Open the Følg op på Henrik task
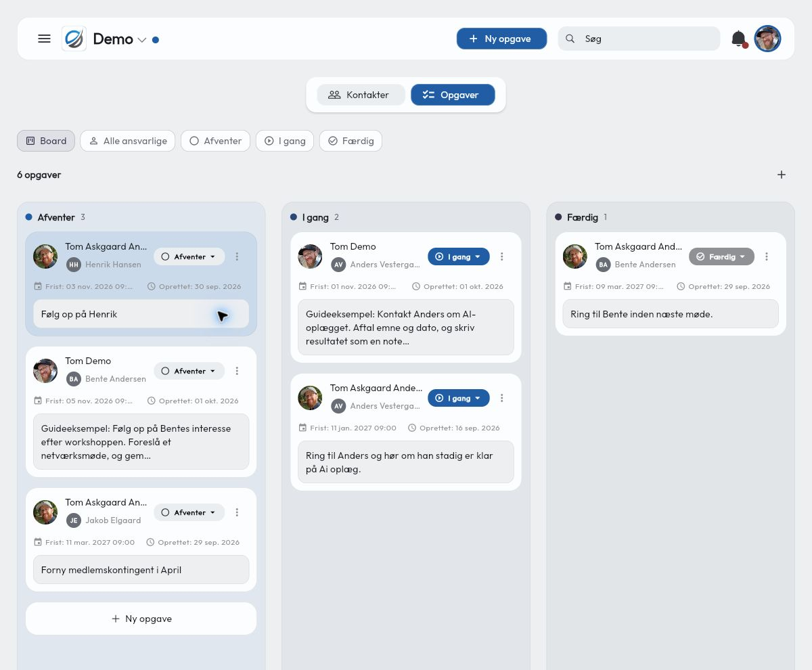The width and height of the screenshot is (812, 670). coord(141,314)
